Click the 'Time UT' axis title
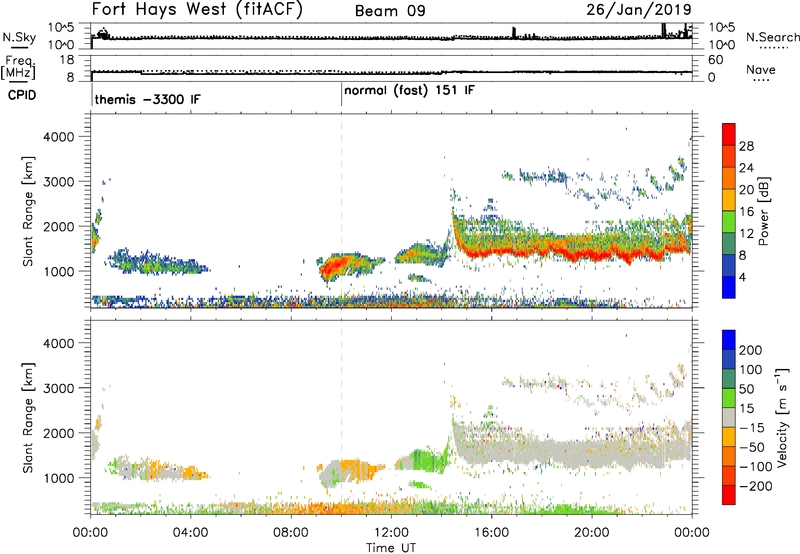The width and height of the screenshot is (800, 554). [x=391, y=548]
